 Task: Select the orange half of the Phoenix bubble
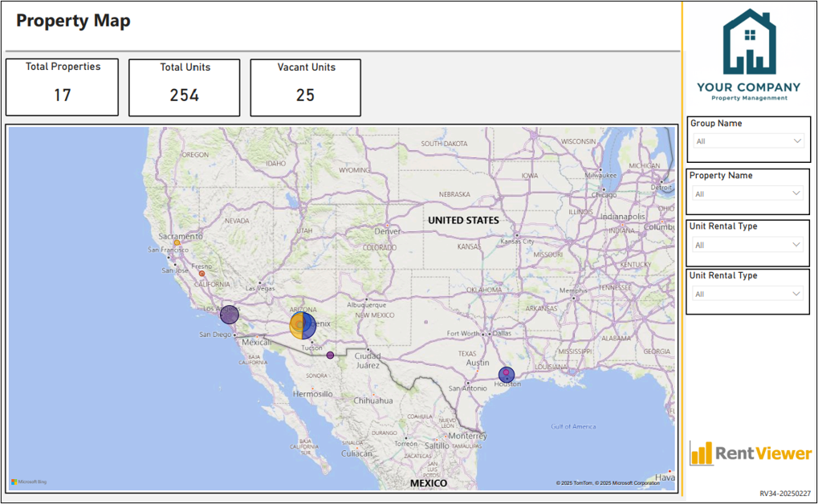[x=295, y=326]
